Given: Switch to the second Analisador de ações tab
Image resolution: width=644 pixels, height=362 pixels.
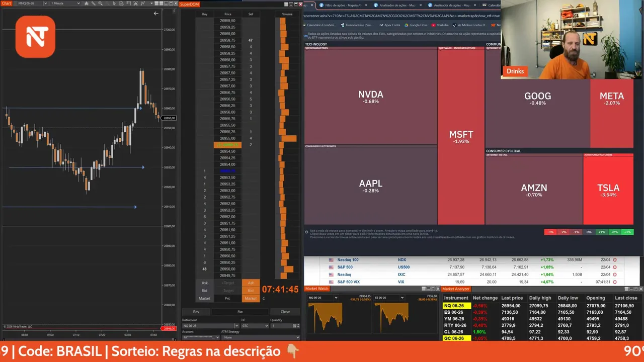Looking at the screenshot, I should (452, 5).
